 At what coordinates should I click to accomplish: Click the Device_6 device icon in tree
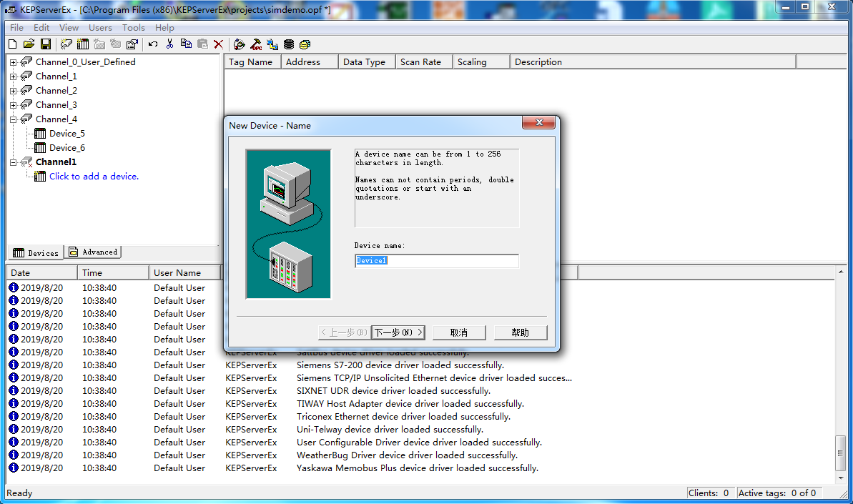pyautogui.click(x=40, y=147)
